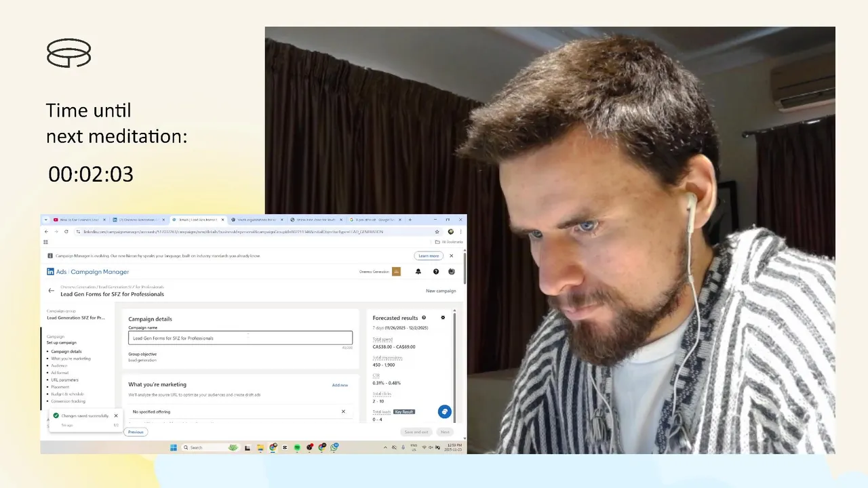Open the taskbar clock and date
This screenshot has height=488, width=868.
tap(454, 447)
